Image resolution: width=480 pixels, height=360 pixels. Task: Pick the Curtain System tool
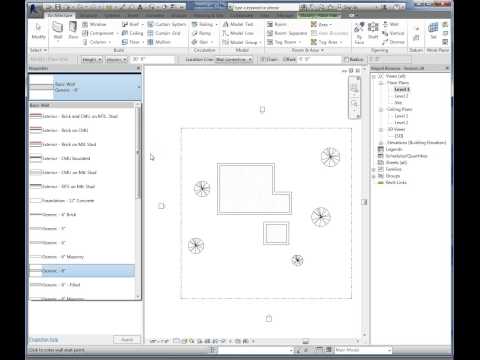click(x=167, y=24)
